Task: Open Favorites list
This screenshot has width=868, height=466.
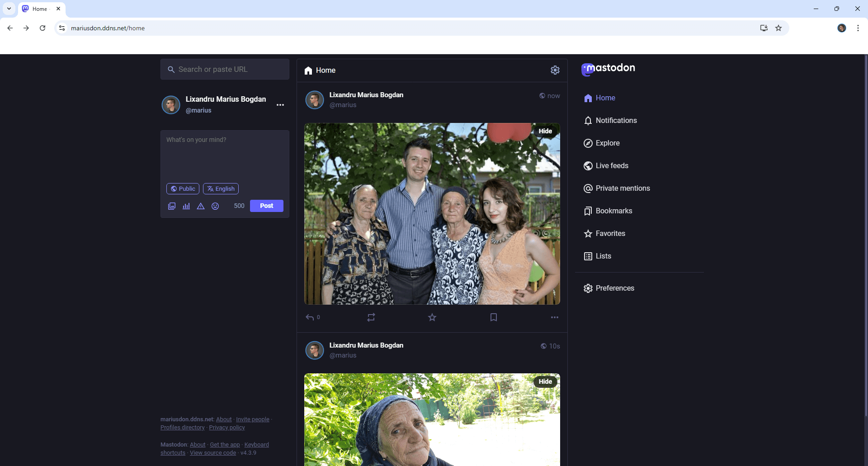Action: click(x=604, y=234)
